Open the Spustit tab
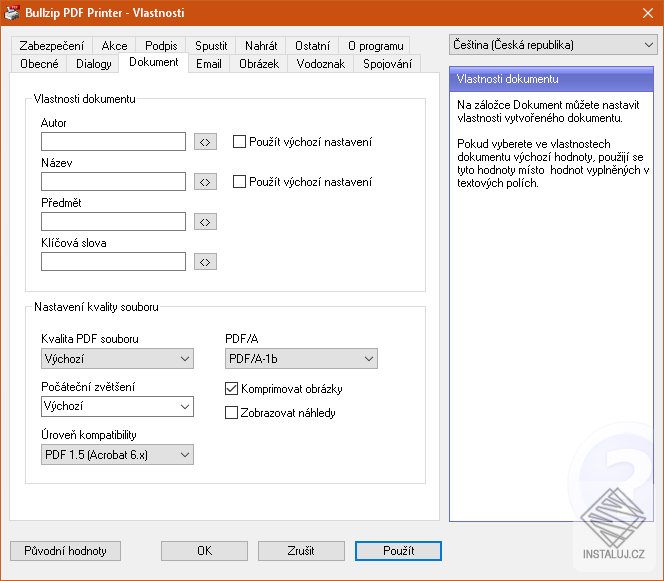 click(x=211, y=46)
